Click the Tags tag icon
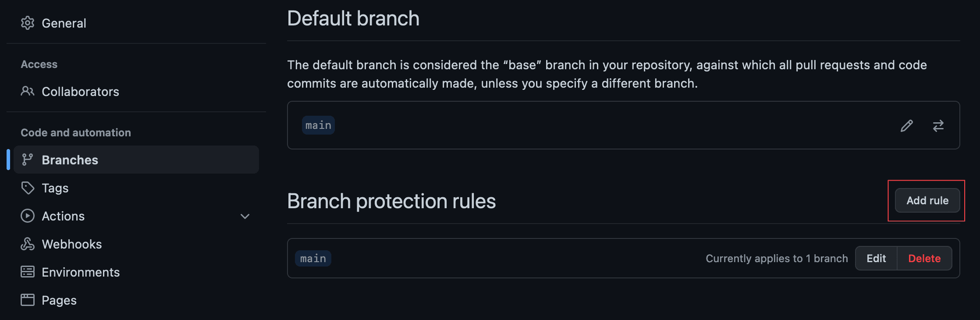 [x=28, y=188]
